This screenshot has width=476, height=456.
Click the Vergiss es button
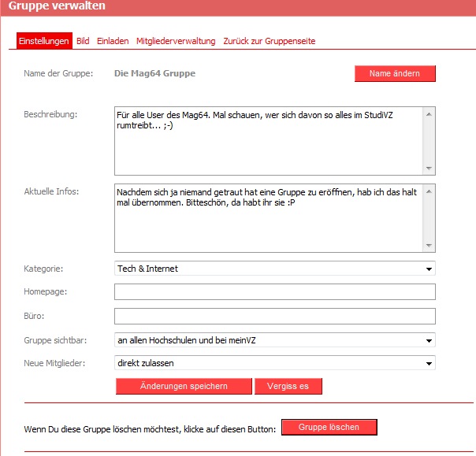tap(288, 386)
